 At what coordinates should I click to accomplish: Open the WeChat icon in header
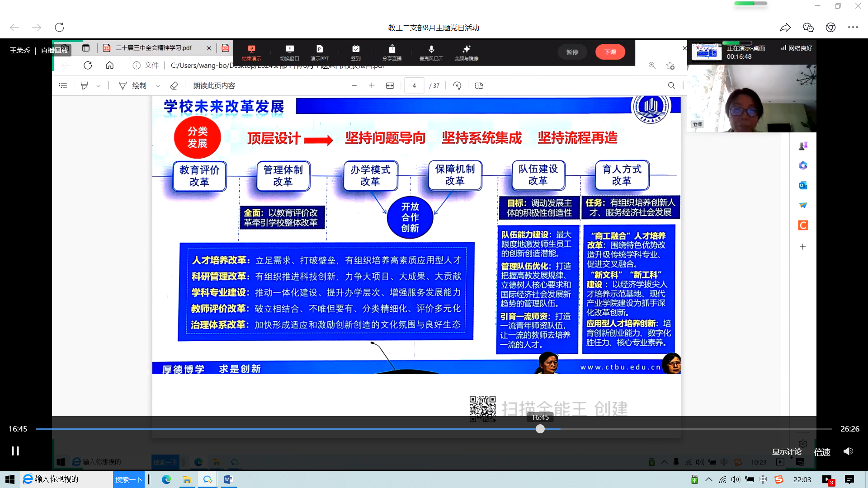tap(808, 28)
